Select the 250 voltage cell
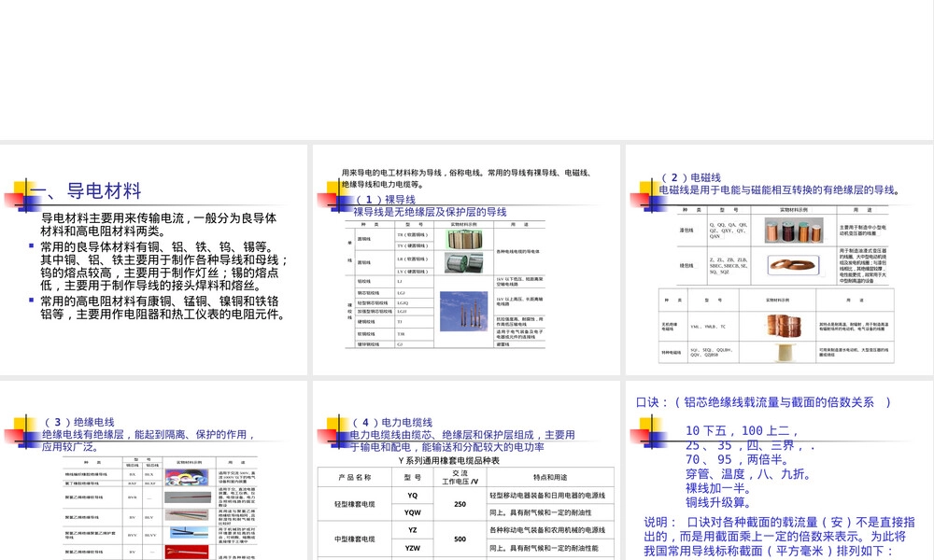This screenshot has width=934, height=560. [460, 504]
